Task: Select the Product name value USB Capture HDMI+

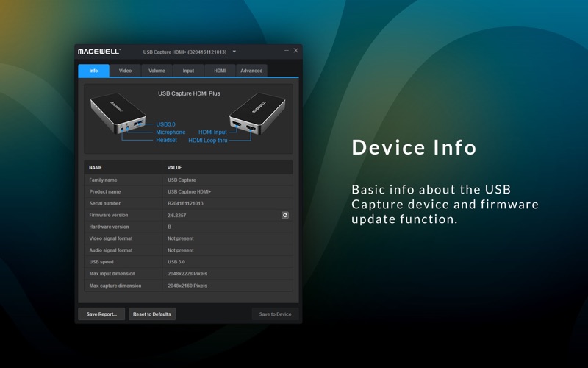Action: [x=190, y=191]
